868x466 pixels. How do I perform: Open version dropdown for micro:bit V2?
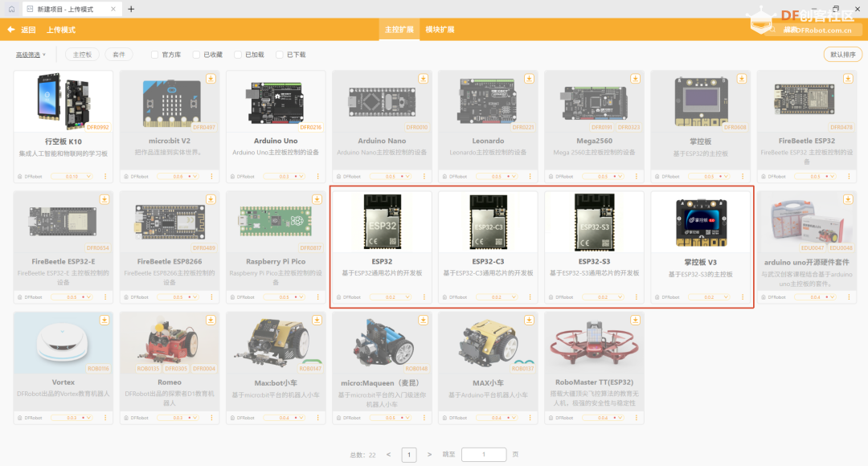(178, 177)
